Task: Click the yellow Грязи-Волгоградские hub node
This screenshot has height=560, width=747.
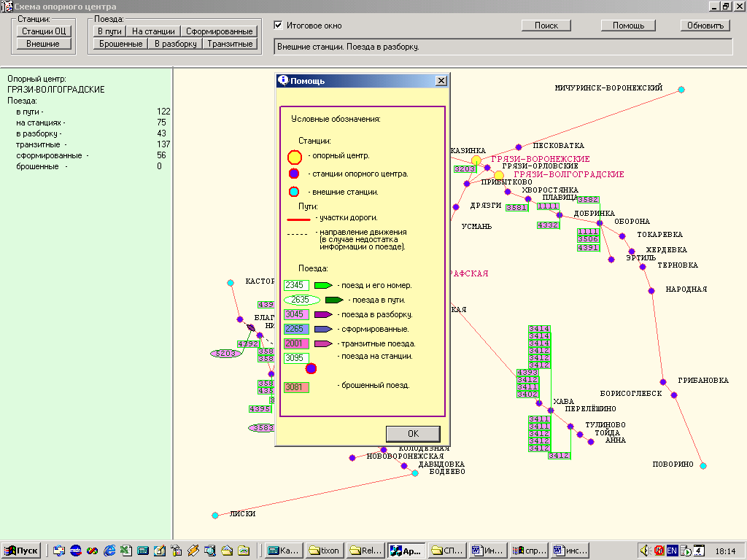Action: 499,175
